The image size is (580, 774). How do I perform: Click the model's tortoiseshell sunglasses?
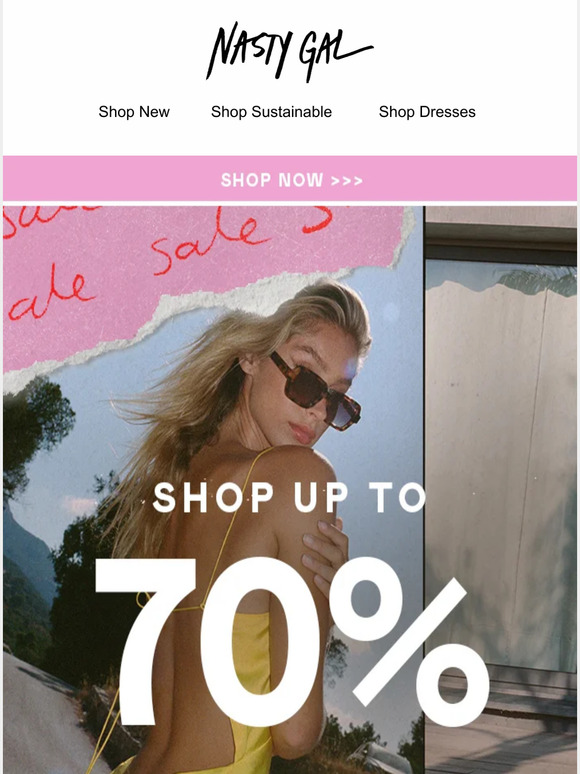pyautogui.click(x=314, y=390)
